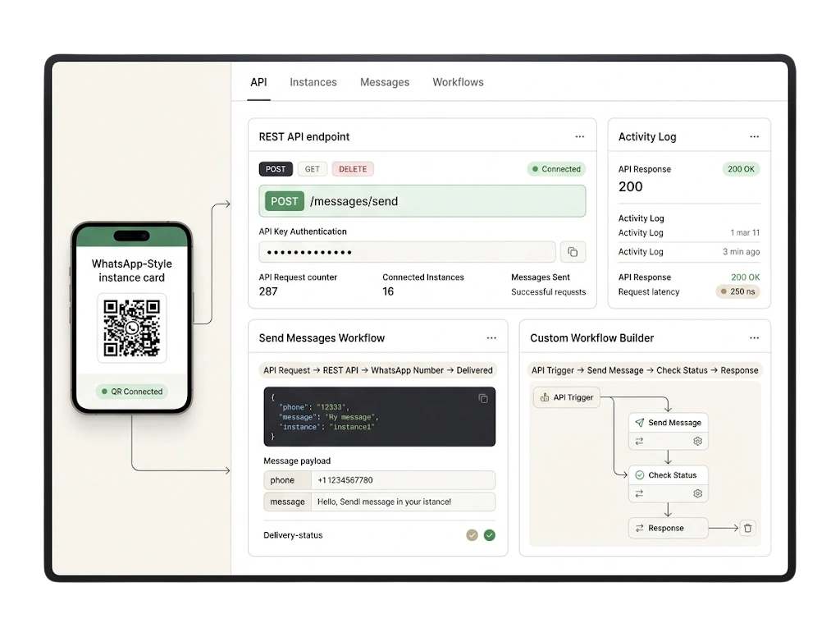Screen dimensions: 840x628
Task: Focus the API Key Authentication field
Action: coord(407,252)
